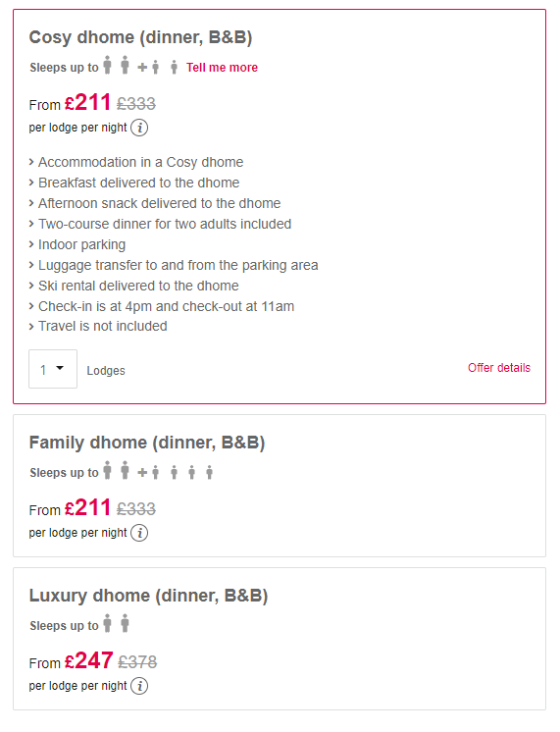Click the £247 Luxury dhome price
Screen dimensions: 560x732
point(88,660)
